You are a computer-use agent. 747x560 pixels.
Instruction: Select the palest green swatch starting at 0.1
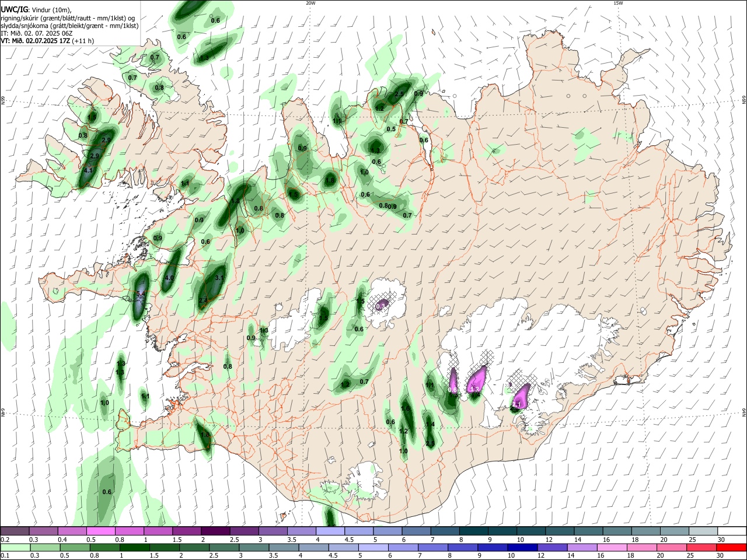click(15, 547)
